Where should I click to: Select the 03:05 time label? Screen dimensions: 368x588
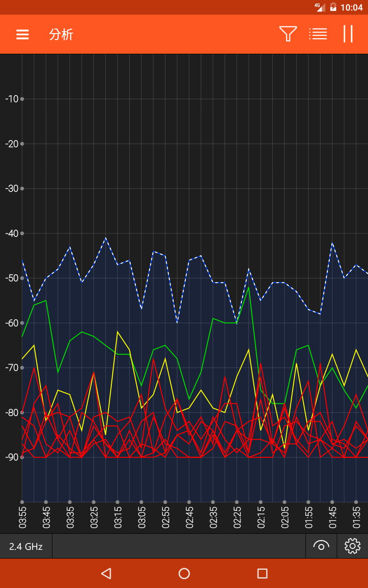tap(142, 517)
